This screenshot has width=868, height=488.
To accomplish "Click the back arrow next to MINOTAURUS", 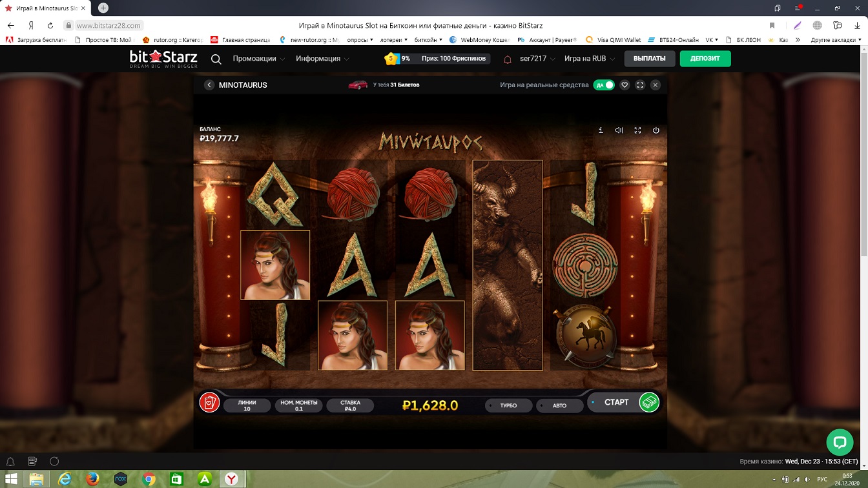I will point(209,85).
